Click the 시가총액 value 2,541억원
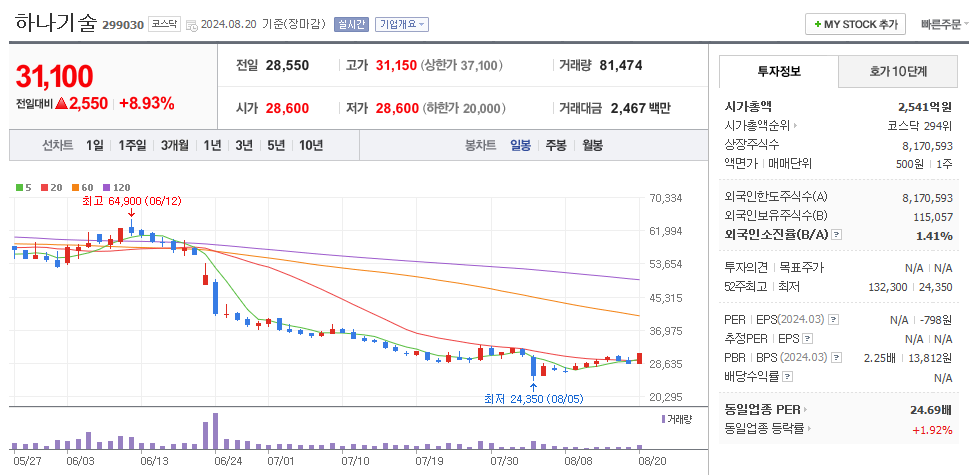Image resolution: width=974 pixels, height=475 pixels. coord(925,106)
